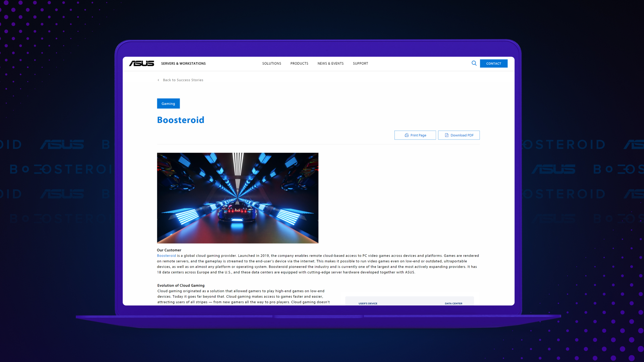Viewport: 644px width, 362px height.
Task: Click the back chevron before Success Stories
Action: [158, 80]
